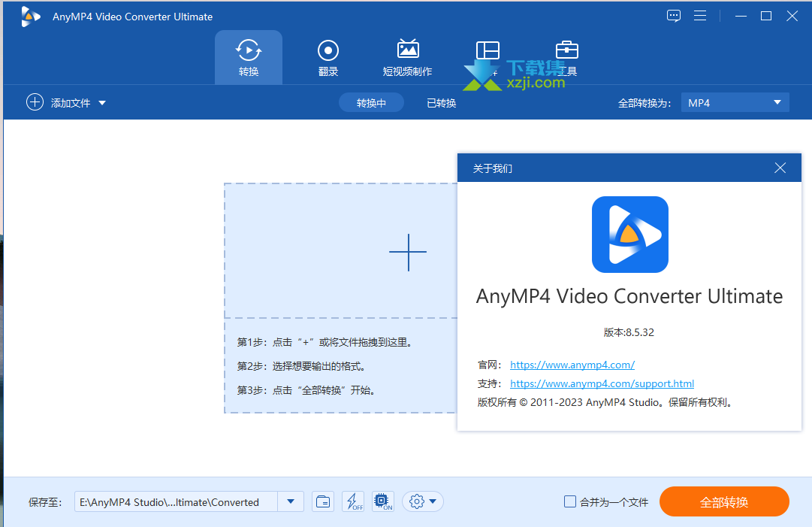Image resolution: width=812 pixels, height=527 pixels.
Task: Open the support.html link
Action: pyautogui.click(x=602, y=383)
